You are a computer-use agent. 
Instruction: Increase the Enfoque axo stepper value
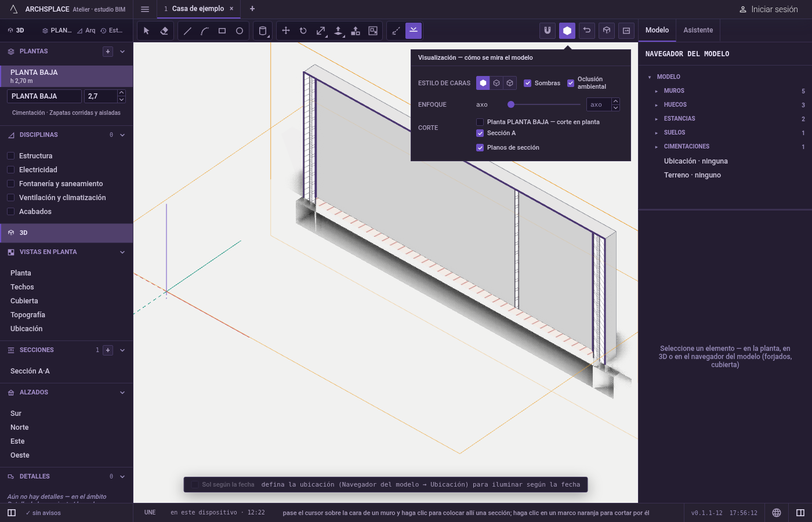616,101
